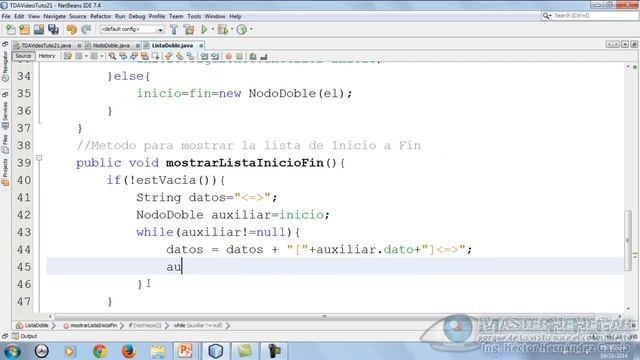Image resolution: width=640 pixels, height=360 pixels.
Task: Click the Debug Project icon
Action: 223,29
